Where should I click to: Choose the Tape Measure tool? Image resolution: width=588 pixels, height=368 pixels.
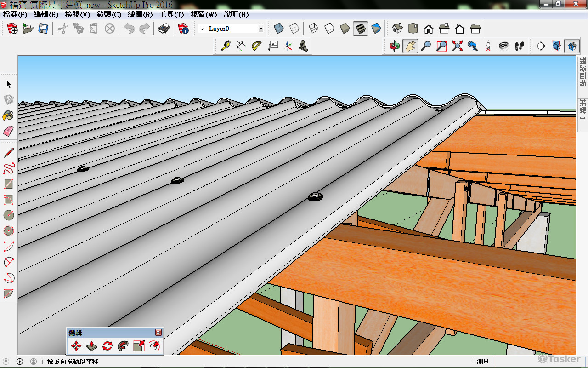(226, 46)
